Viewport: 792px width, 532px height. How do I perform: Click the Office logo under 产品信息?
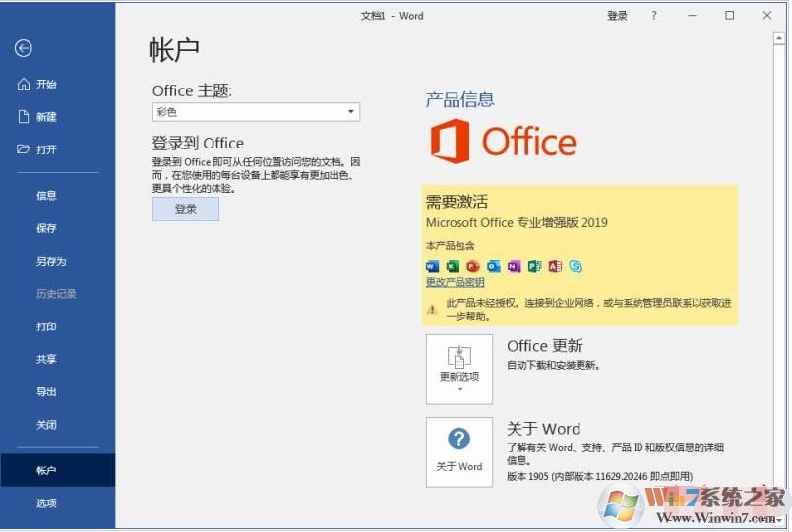click(x=504, y=142)
